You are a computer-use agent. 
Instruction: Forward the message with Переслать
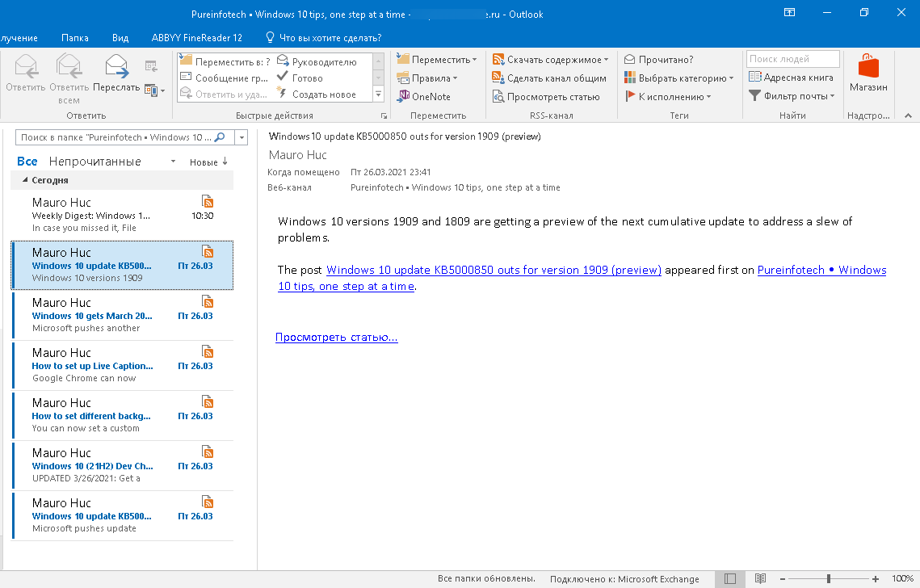click(116, 73)
